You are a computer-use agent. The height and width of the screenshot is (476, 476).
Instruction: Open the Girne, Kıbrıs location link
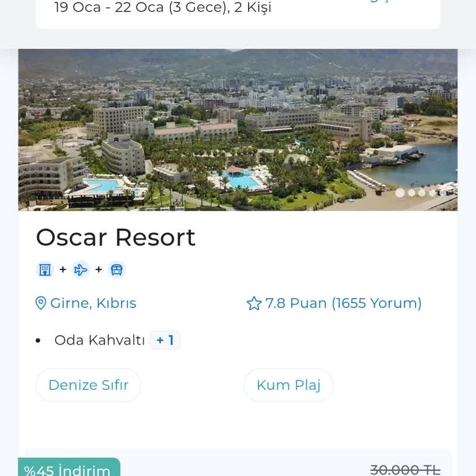point(93,303)
